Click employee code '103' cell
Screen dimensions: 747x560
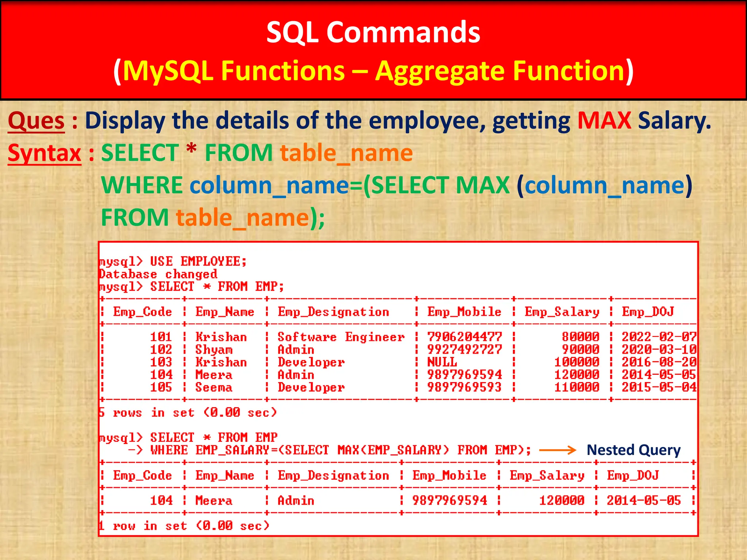click(161, 362)
